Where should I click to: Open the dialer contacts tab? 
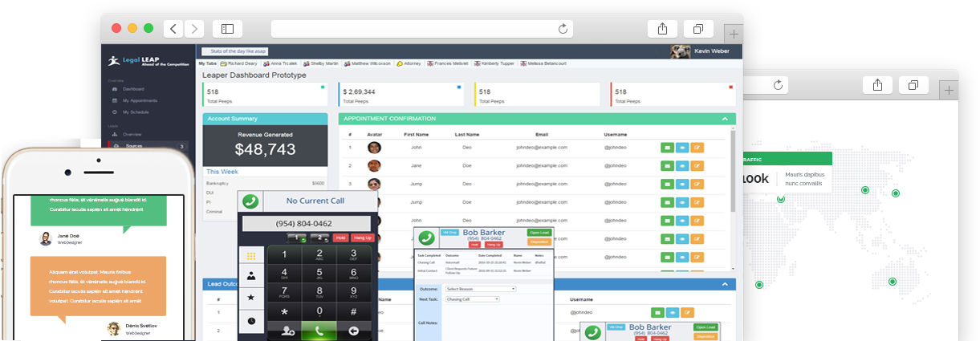pos(251,276)
